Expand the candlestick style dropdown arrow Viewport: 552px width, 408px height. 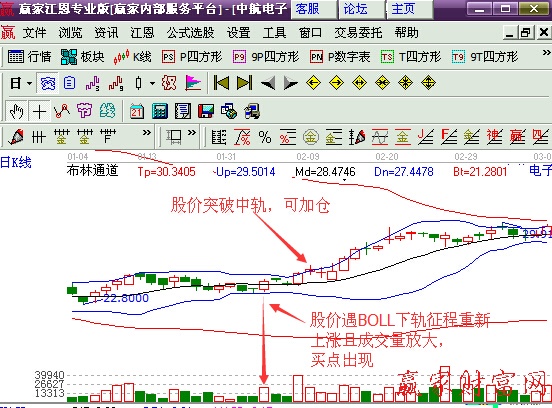(152, 83)
